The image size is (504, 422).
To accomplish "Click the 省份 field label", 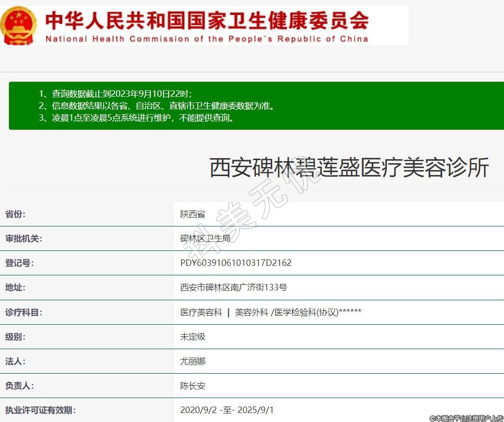I will click(15, 214).
